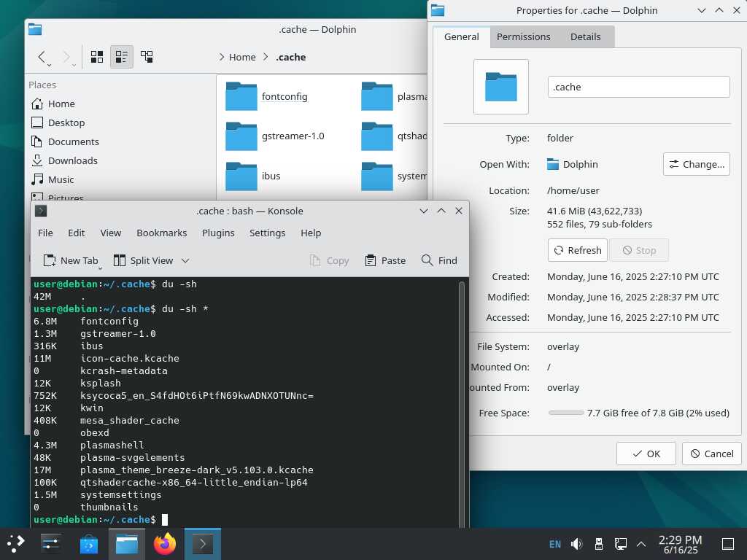Expand the Split View dropdown arrow

coord(186,260)
